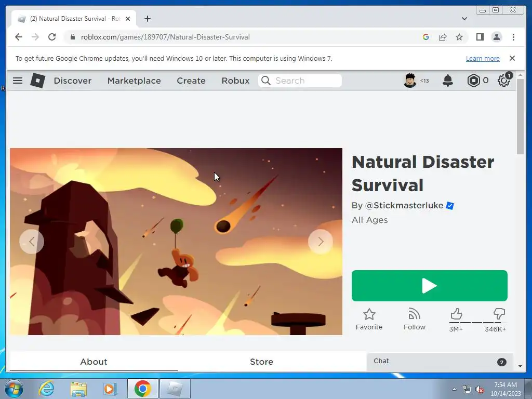Open the Robux menu item
Viewport: 532px width, 399px height.
(x=235, y=81)
